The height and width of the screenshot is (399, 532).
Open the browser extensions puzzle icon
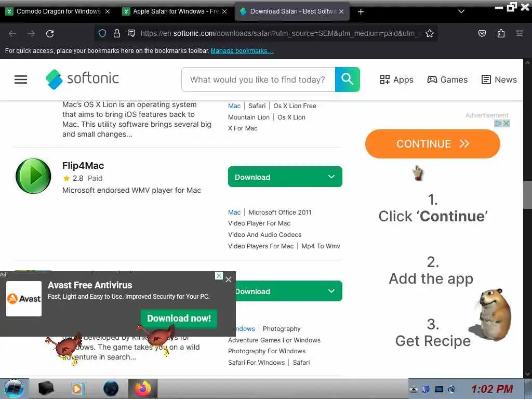pyautogui.click(x=501, y=33)
